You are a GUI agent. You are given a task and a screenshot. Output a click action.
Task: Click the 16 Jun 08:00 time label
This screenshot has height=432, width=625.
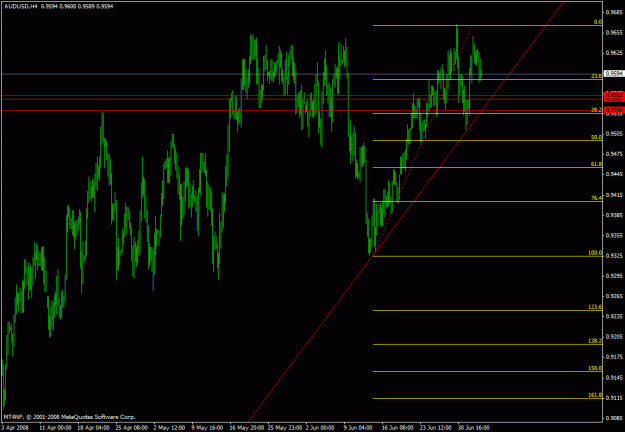[x=398, y=428]
